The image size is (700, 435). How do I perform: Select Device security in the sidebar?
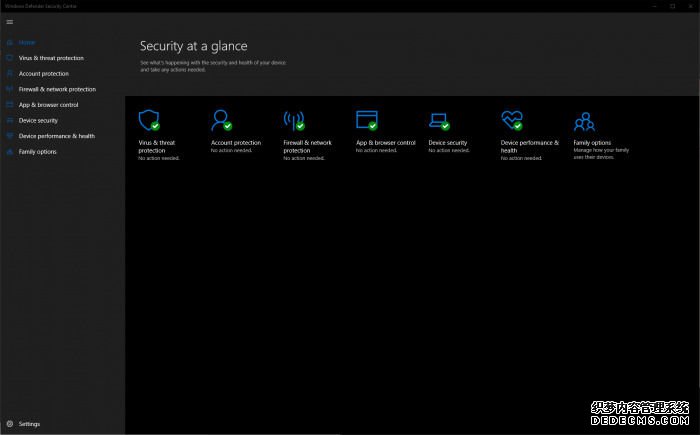pos(38,120)
